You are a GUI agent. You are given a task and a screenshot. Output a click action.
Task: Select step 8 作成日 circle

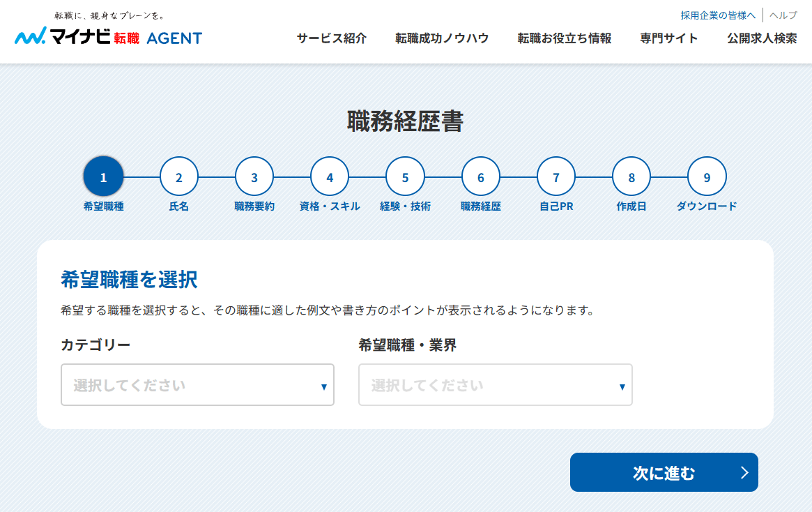(x=631, y=176)
